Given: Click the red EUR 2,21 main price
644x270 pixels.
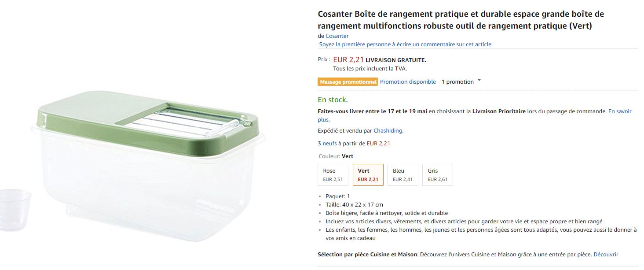Looking at the screenshot, I should coord(348,59).
